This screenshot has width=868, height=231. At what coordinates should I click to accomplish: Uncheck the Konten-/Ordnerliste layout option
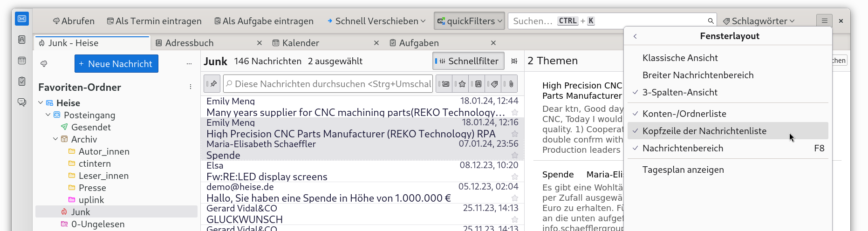coord(684,114)
